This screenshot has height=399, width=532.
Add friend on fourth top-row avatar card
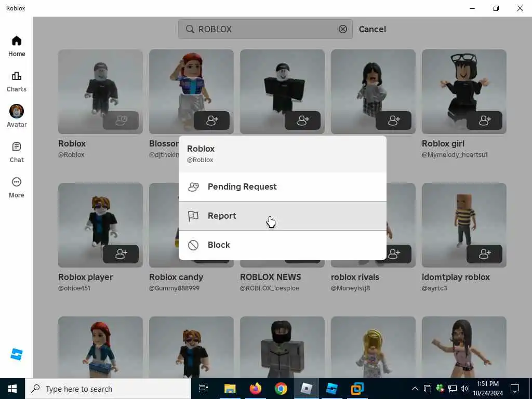click(x=394, y=120)
